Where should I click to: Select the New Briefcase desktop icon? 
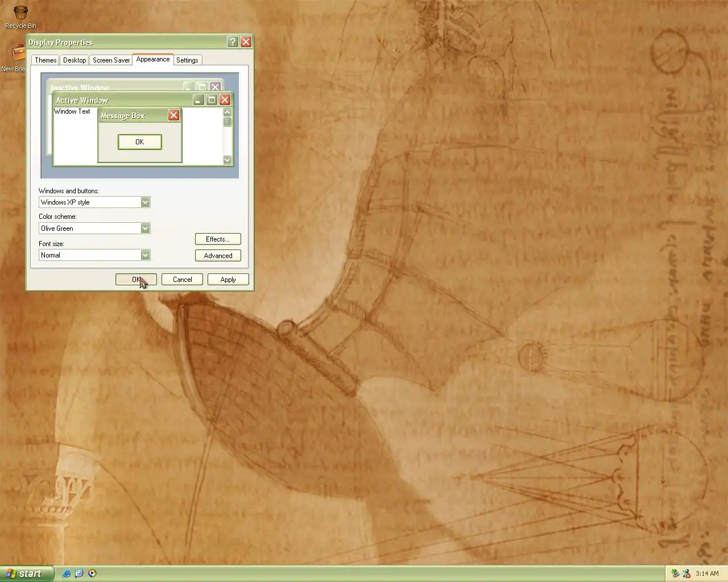pos(15,59)
